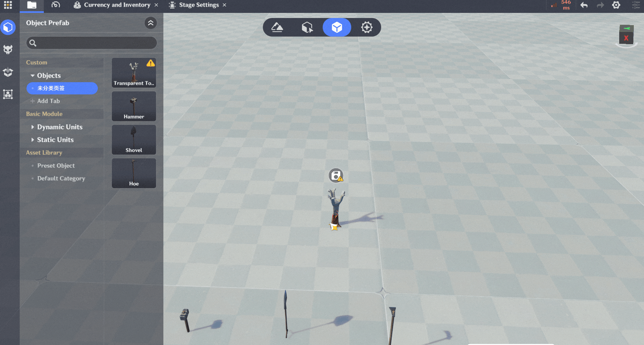Collapse the Objects tree node
This screenshot has height=345, width=644.
tap(33, 76)
